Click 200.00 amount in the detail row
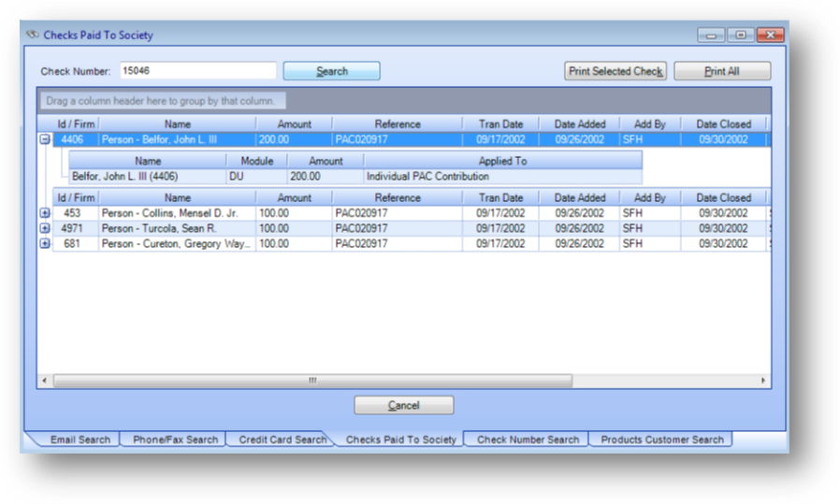The width and height of the screenshot is (840, 504). (326, 176)
